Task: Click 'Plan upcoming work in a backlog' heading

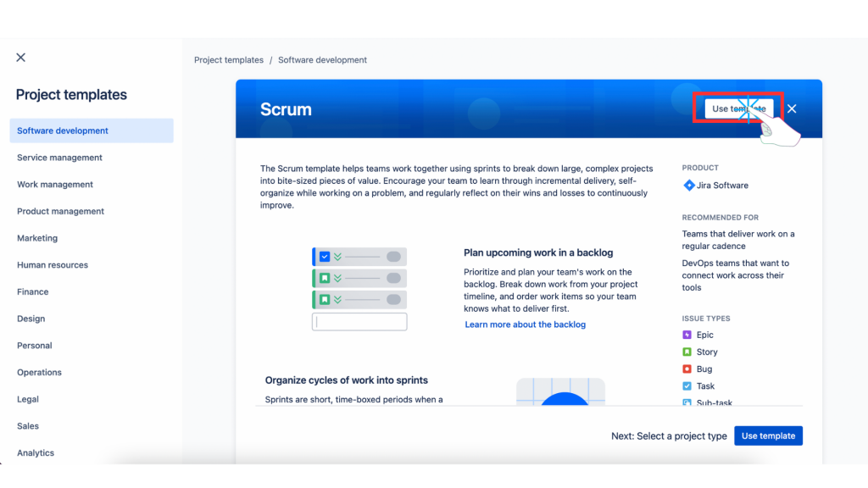Action: [x=538, y=252]
